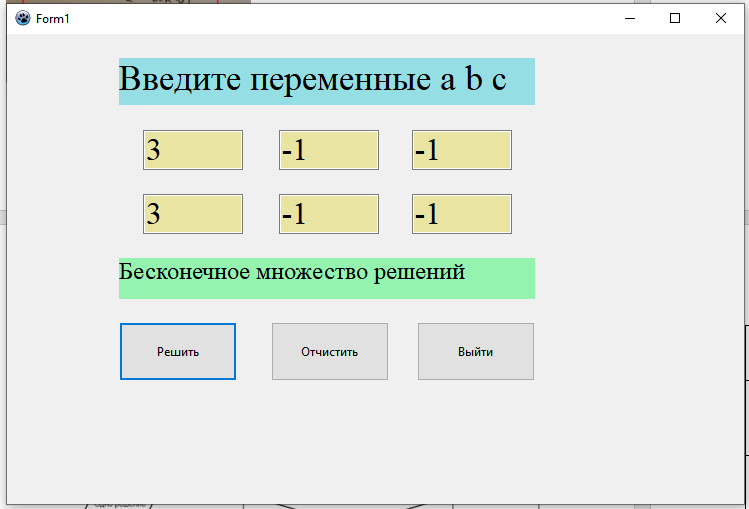Maximize the Form1 window
The image size is (749, 509).
pyautogui.click(x=675, y=18)
